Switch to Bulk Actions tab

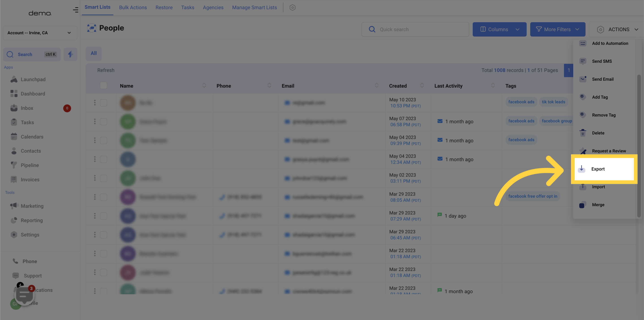click(x=133, y=7)
